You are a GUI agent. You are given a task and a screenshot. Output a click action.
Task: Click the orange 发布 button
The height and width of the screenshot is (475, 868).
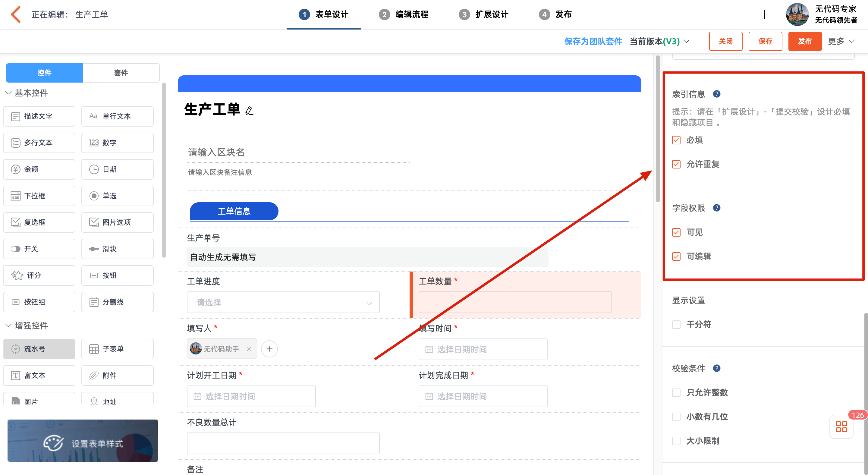pos(804,41)
